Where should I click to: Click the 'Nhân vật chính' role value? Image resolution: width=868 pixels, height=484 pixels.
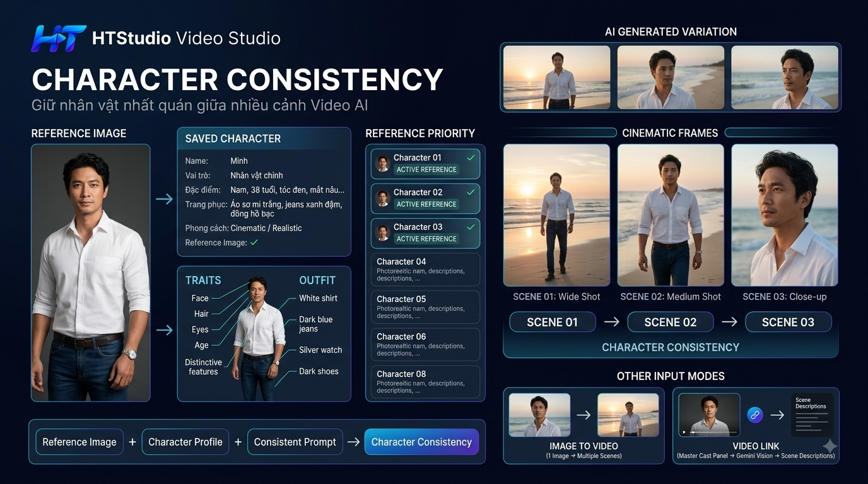257,175
